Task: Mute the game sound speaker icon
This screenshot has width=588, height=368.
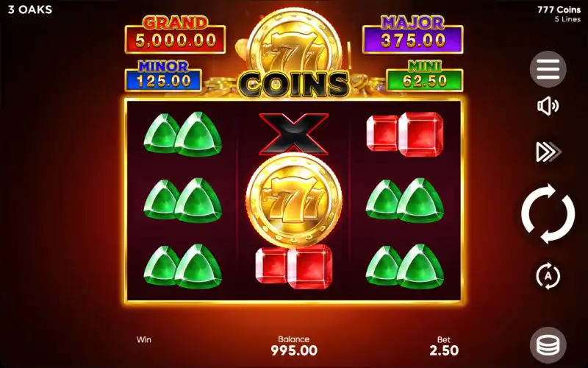Action: (x=548, y=106)
